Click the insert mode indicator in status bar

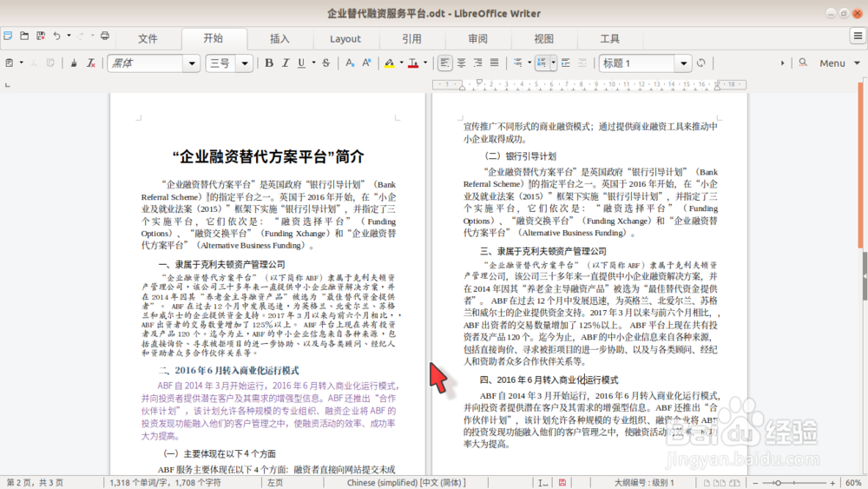pos(542,482)
